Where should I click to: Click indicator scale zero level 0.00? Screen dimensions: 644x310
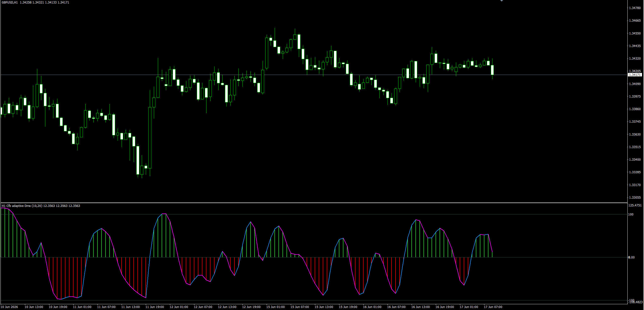[x=631, y=257]
